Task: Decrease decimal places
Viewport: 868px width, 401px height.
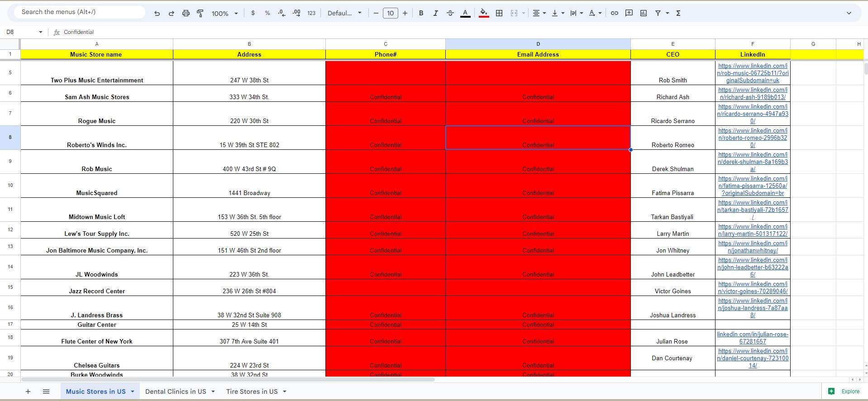Action: (282, 13)
